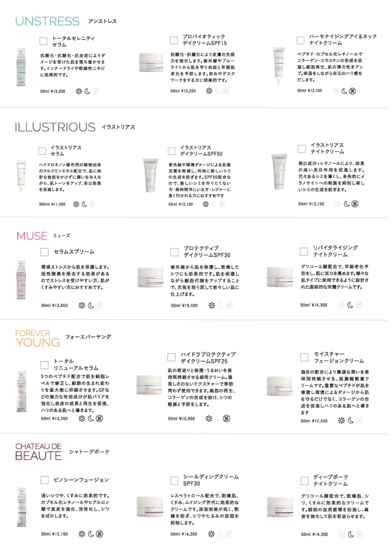Image resolution: width=392 pixels, height=556 pixels.
Task: Tick the トータル リニューアルセラム checkbox
Action: 44,365
